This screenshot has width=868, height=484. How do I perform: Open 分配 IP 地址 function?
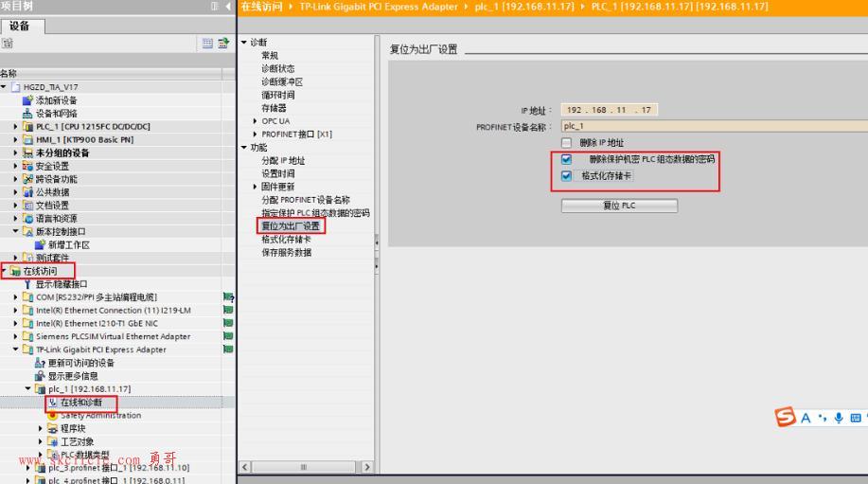pyautogui.click(x=283, y=161)
